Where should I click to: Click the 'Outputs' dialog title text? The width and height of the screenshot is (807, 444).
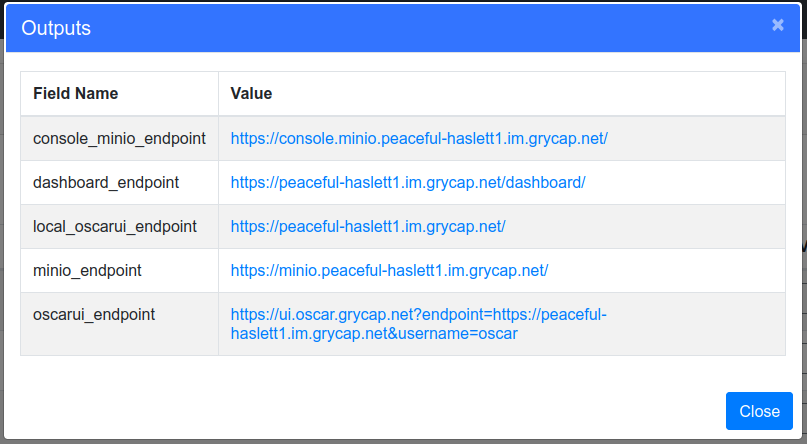point(57,28)
